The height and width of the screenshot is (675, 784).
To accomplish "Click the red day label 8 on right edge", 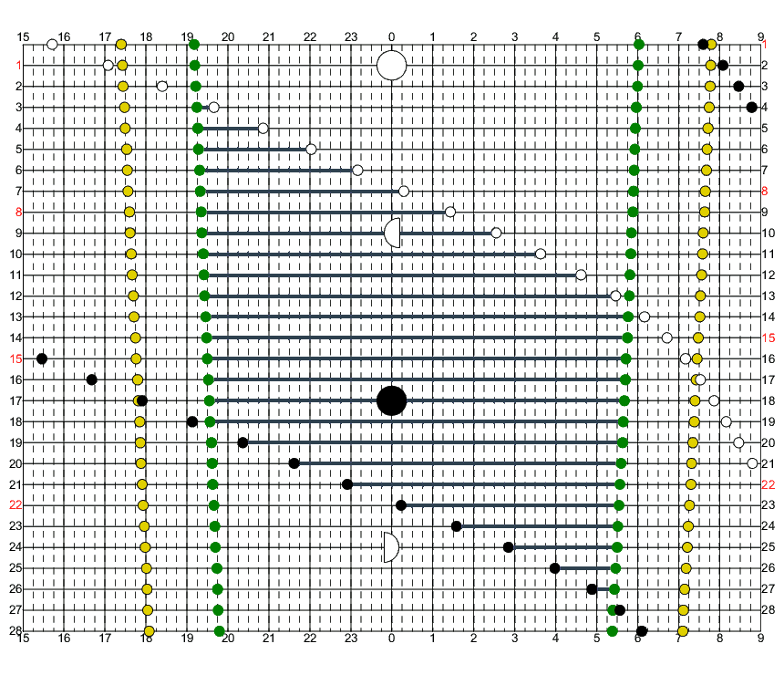I will click(766, 191).
